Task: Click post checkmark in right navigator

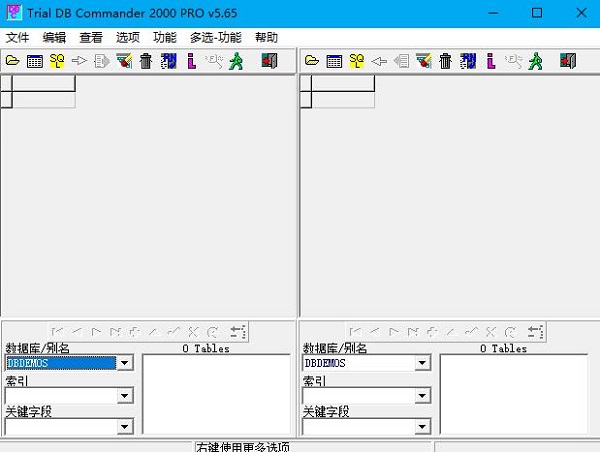Action: tap(471, 331)
